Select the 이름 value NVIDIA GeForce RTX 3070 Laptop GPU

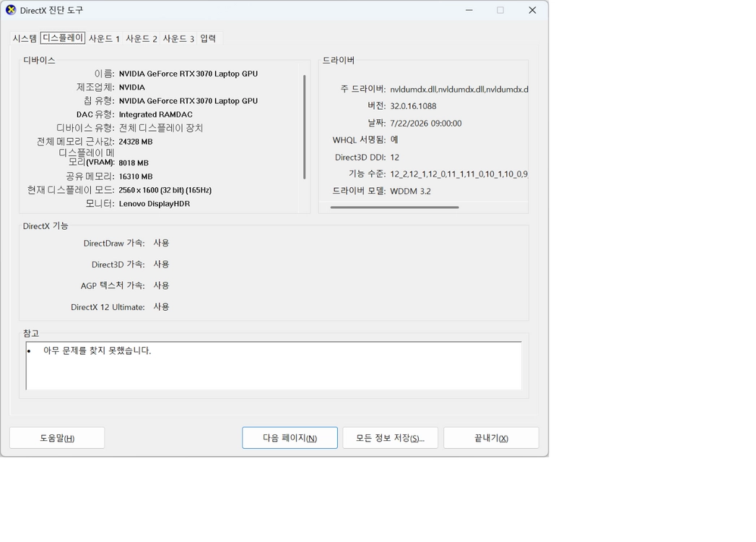(x=188, y=74)
